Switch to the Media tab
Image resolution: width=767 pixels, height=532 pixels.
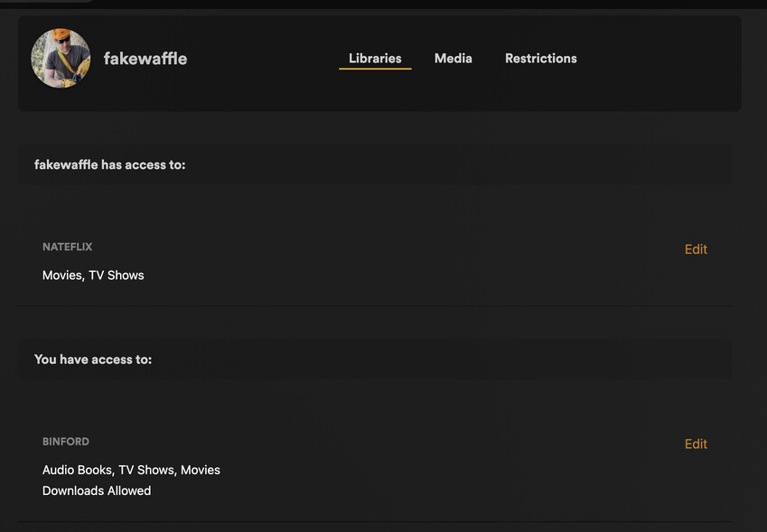pos(453,58)
